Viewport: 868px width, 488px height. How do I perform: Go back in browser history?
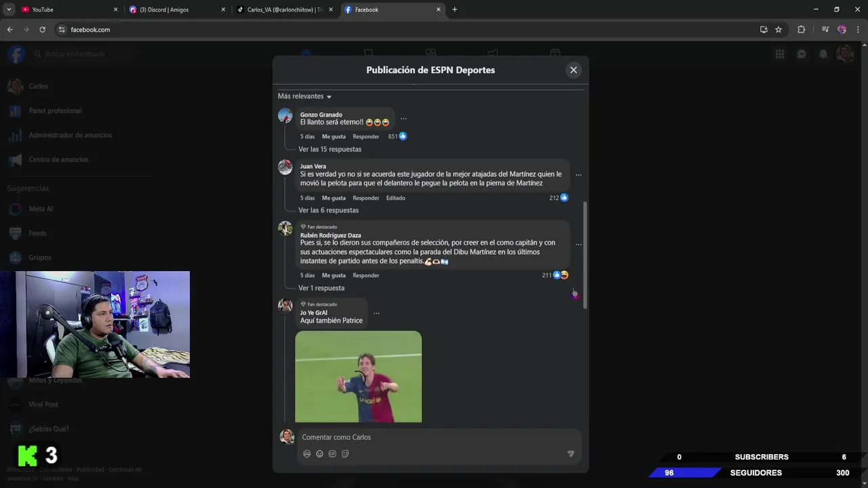coord(9,30)
